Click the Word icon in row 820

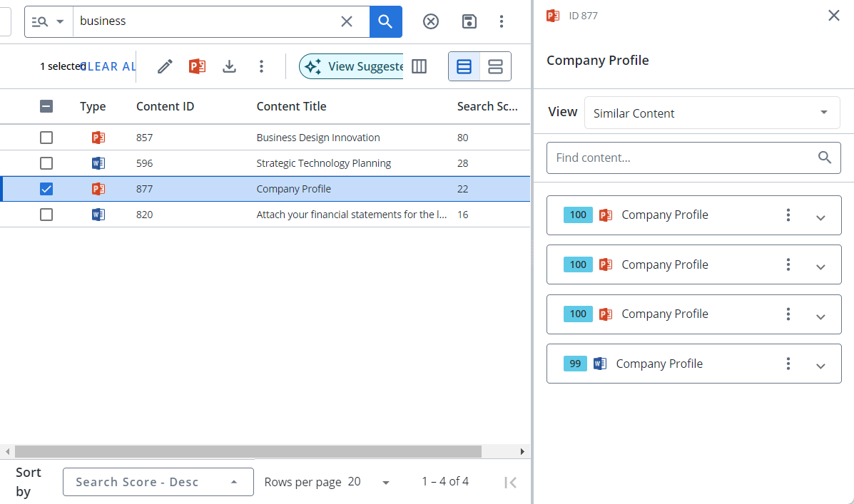98,215
